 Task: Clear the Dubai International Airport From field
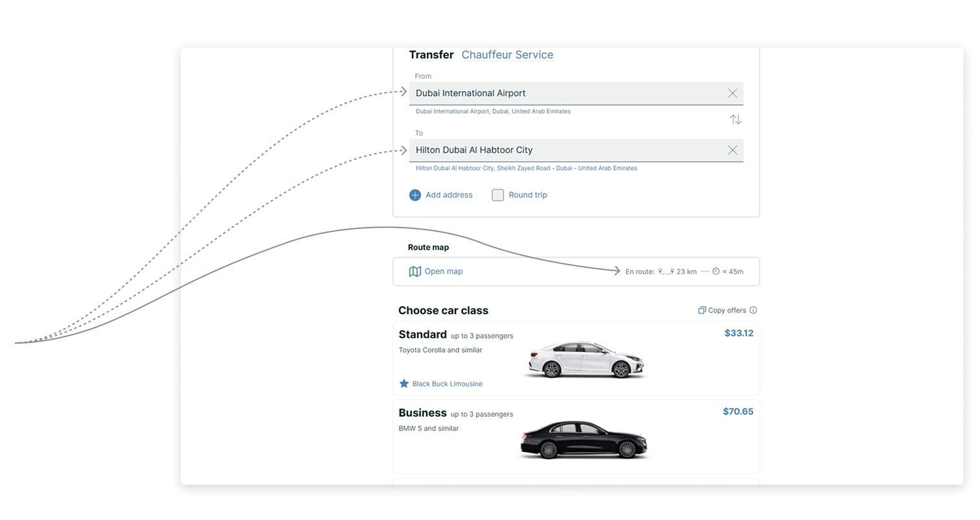(732, 93)
